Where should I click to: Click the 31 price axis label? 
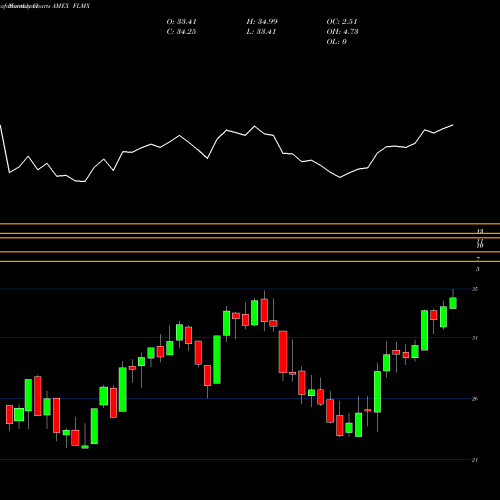pyautogui.click(x=475, y=338)
